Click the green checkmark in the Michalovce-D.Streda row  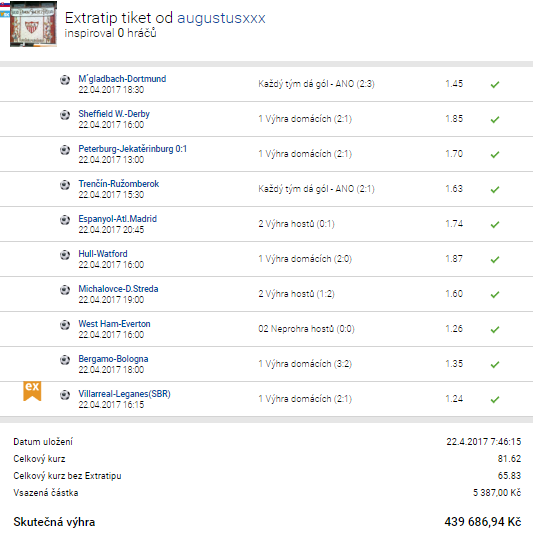click(x=495, y=295)
